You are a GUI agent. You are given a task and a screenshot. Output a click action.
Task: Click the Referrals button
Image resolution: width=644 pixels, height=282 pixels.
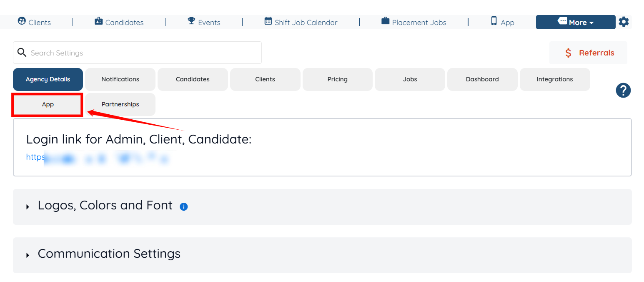[x=588, y=53]
